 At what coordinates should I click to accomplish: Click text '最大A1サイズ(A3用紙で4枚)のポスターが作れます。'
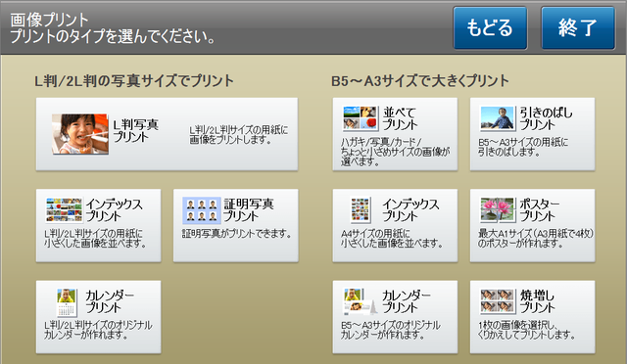(x=536, y=238)
